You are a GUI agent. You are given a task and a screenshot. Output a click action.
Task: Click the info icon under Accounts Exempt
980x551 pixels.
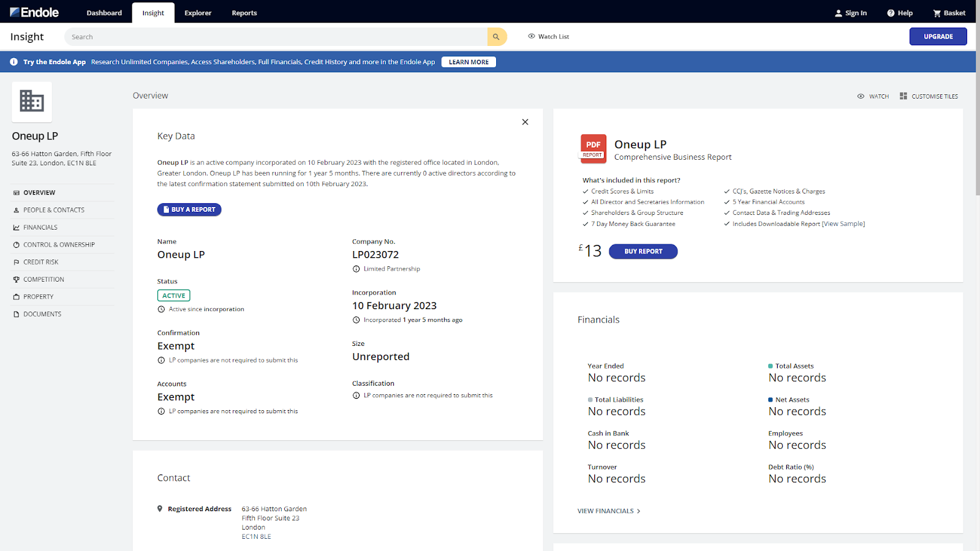(x=162, y=411)
